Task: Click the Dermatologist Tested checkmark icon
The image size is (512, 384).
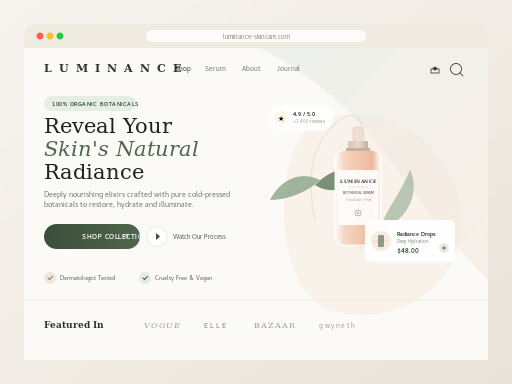Action: click(50, 278)
